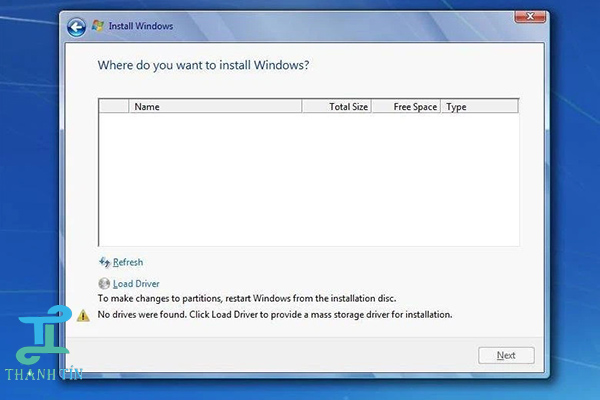This screenshot has width=600, height=400.
Task: Click the Load Driver disc icon
Action: [x=104, y=284]
